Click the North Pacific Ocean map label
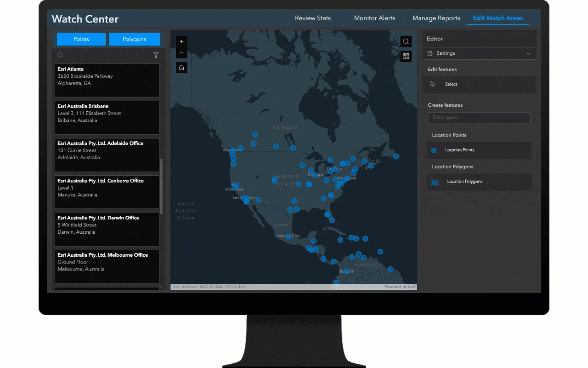Image resolution: width=588 pixels, height=368 pixels. (186, 211)
